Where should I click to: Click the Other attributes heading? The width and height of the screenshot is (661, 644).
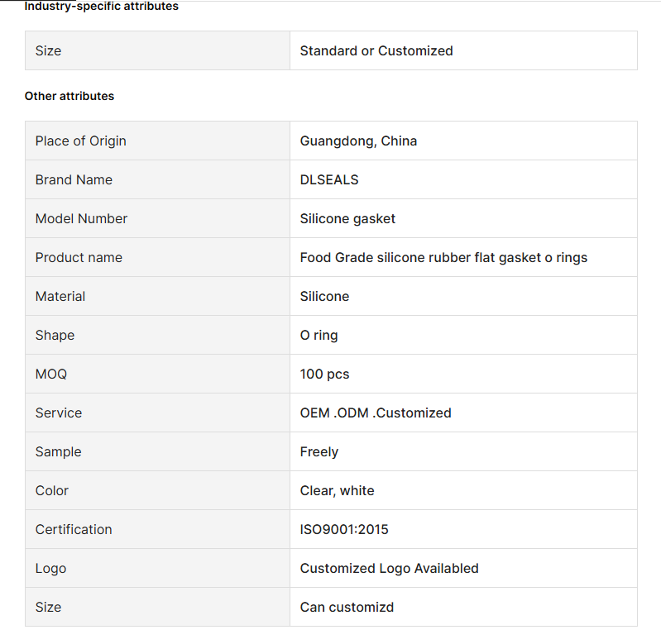69,96
